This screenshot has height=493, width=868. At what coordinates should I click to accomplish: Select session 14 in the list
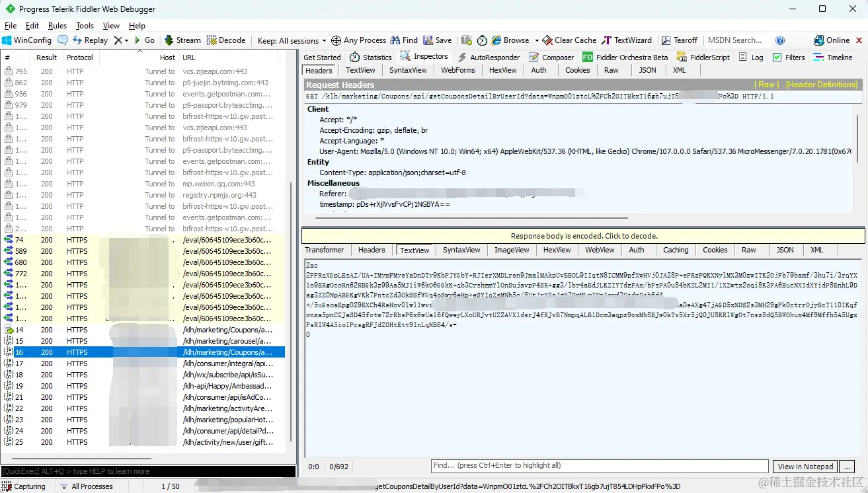tap(143, 330)
